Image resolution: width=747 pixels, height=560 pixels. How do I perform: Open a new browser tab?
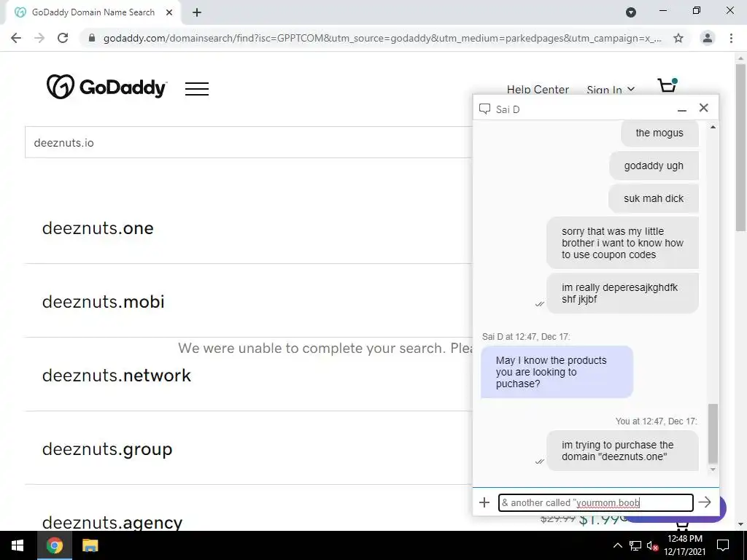[x=197, y=13]
